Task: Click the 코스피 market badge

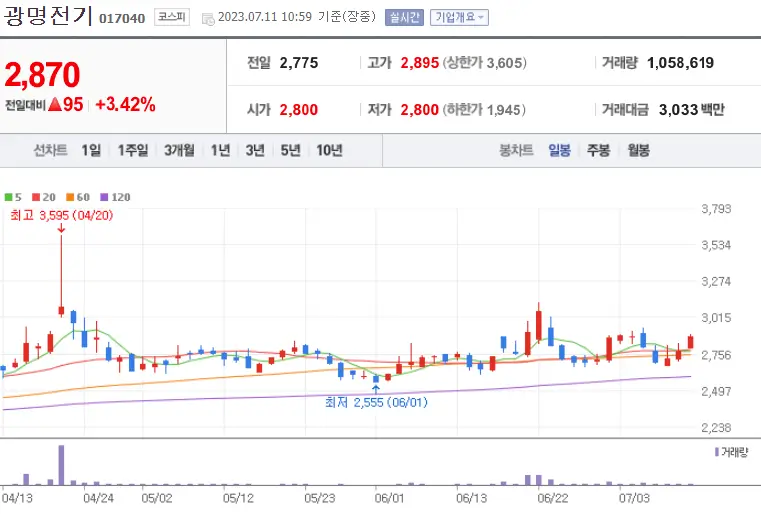Action: tap(172, 17)
